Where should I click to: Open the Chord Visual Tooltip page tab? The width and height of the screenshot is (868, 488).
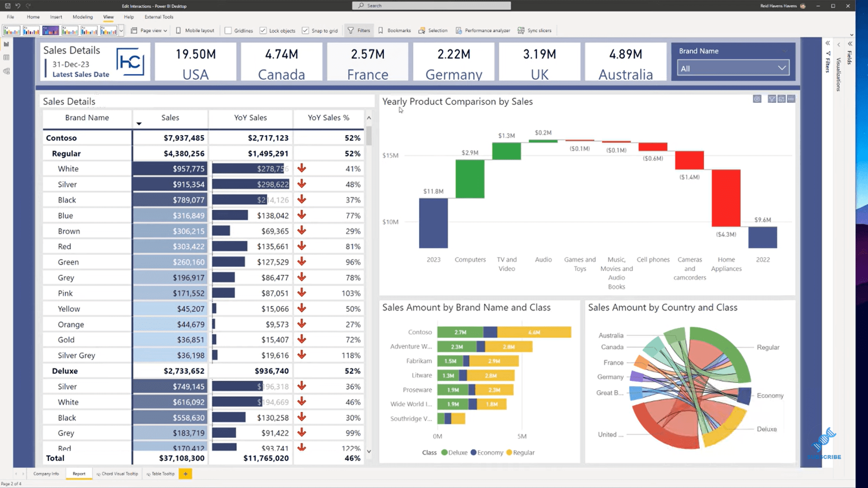pyautogui.click(x=117, y=474)
